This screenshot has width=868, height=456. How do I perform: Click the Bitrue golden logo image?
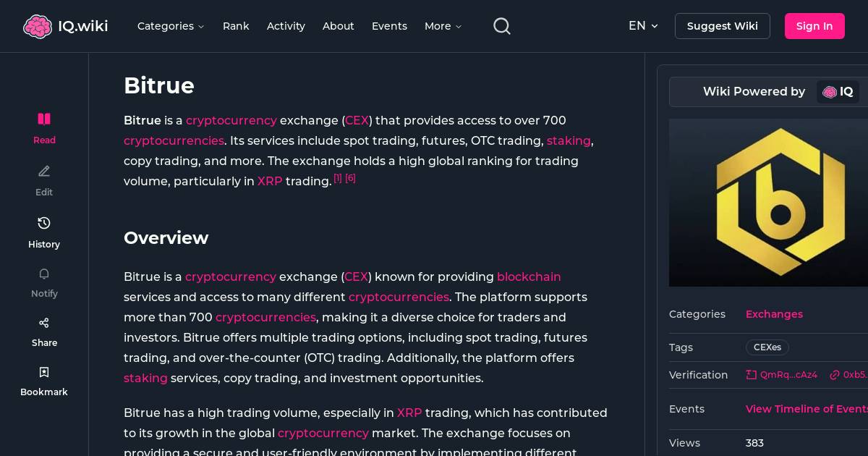pyautogui.click(x=778, y=203)
